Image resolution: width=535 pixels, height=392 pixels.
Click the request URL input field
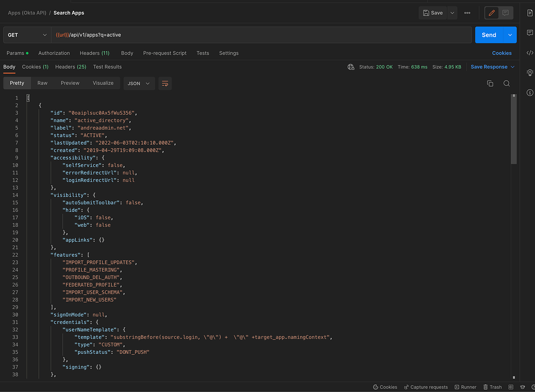261,35
